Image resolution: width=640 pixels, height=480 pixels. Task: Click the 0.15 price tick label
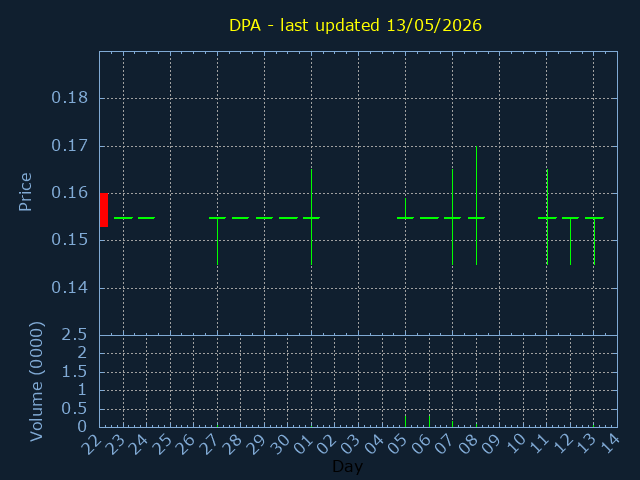69,240
